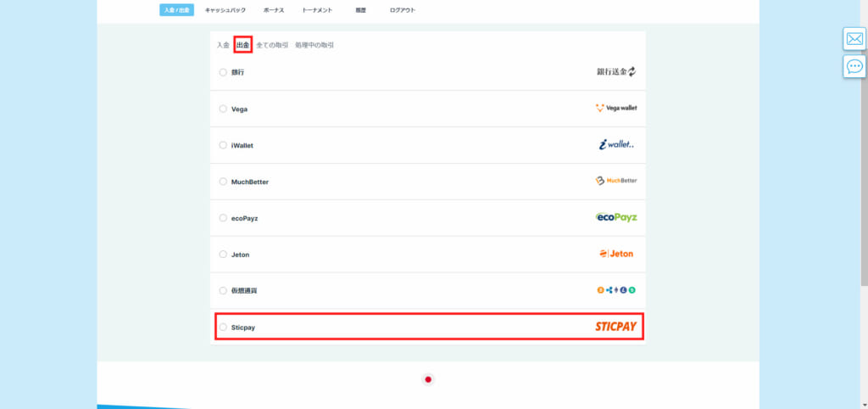Select the ecoPayz radio button
868x409 pixels.
(x=223, y=218)
